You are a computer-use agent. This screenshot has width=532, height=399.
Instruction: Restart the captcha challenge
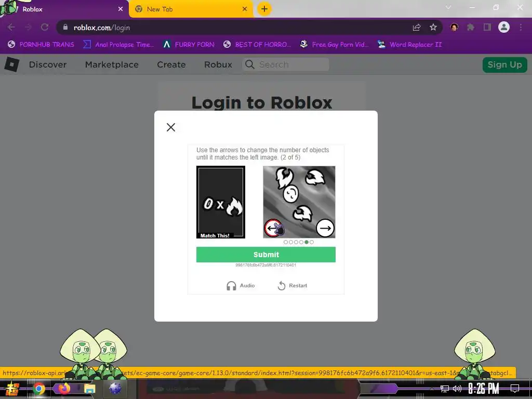[292, 286]
